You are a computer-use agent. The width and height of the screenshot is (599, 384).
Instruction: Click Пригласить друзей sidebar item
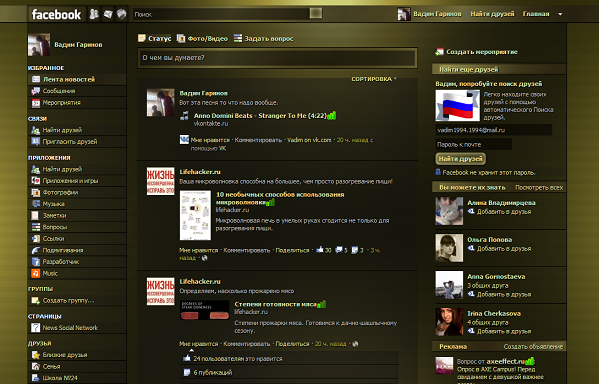(77, 141)
